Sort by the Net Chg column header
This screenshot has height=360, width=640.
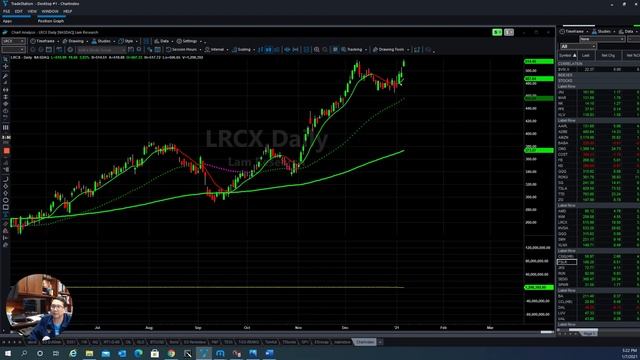click(x=608, y=55)
